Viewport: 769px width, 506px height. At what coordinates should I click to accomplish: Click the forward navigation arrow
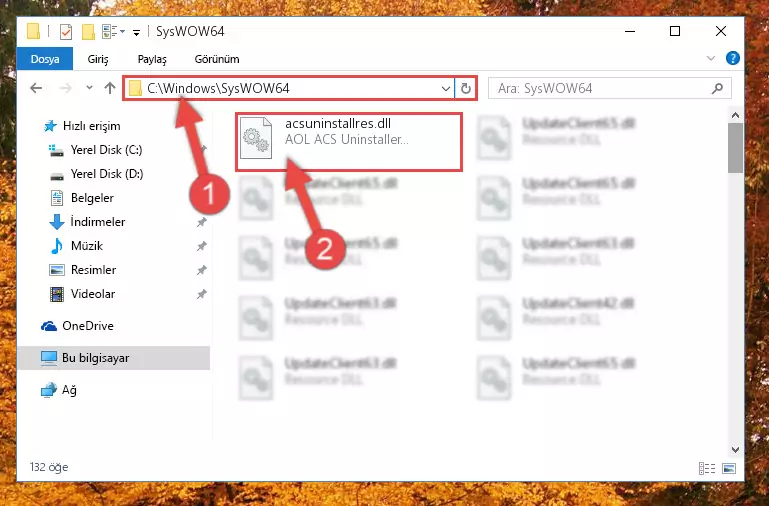[65, 88]
